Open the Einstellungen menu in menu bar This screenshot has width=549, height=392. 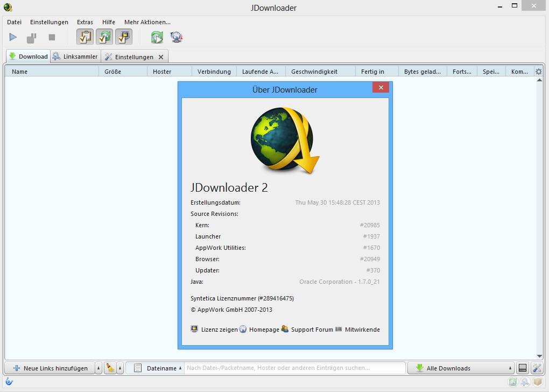coord(49,22)
